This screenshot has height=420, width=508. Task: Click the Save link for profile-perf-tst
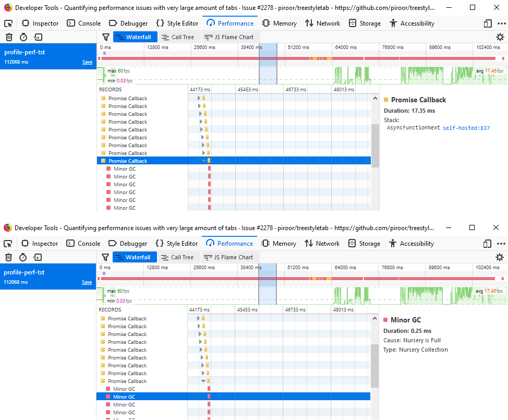click(x=87, y=62)
